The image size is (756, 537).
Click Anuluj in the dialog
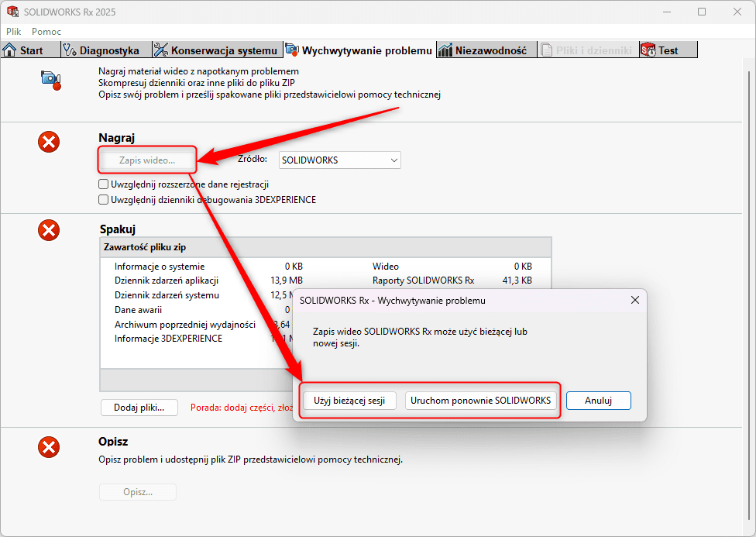click(598, 401)
